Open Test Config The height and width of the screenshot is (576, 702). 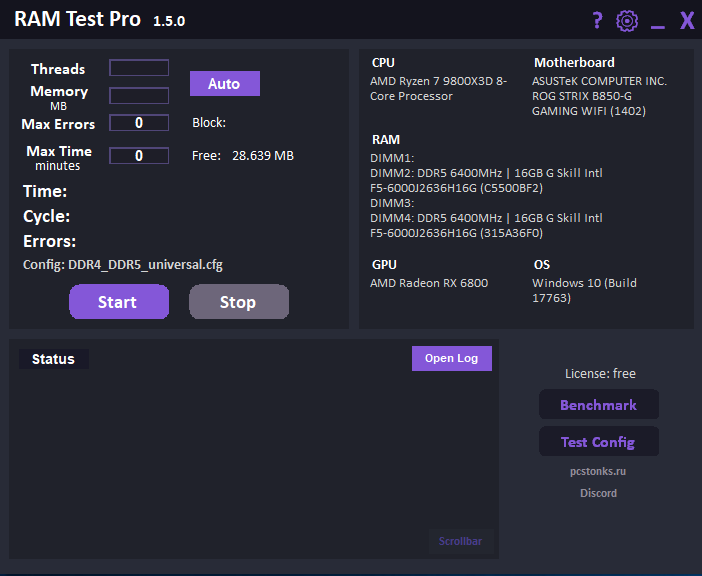click(599, 442)
